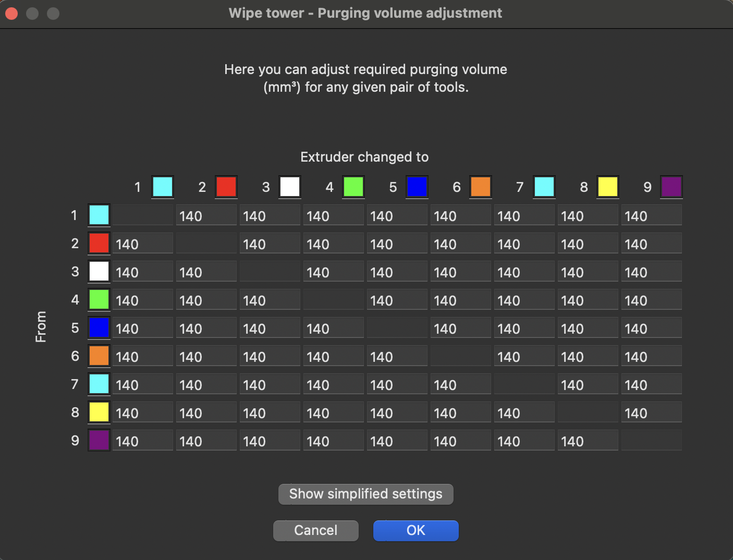733x560 pixels.
Task: Edit purge volume from extruder 1 to 2
Action: (x=206, y=215)
